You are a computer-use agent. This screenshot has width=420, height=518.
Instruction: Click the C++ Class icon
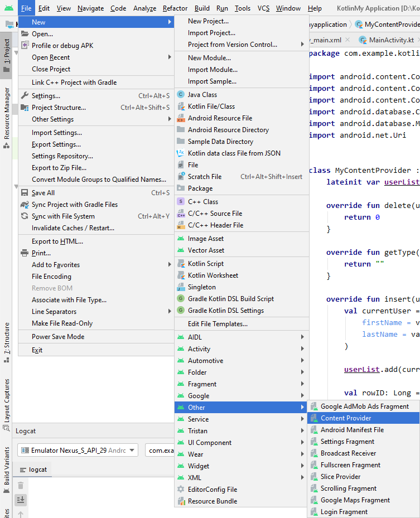pyautogui.click(x=181, y=202)
